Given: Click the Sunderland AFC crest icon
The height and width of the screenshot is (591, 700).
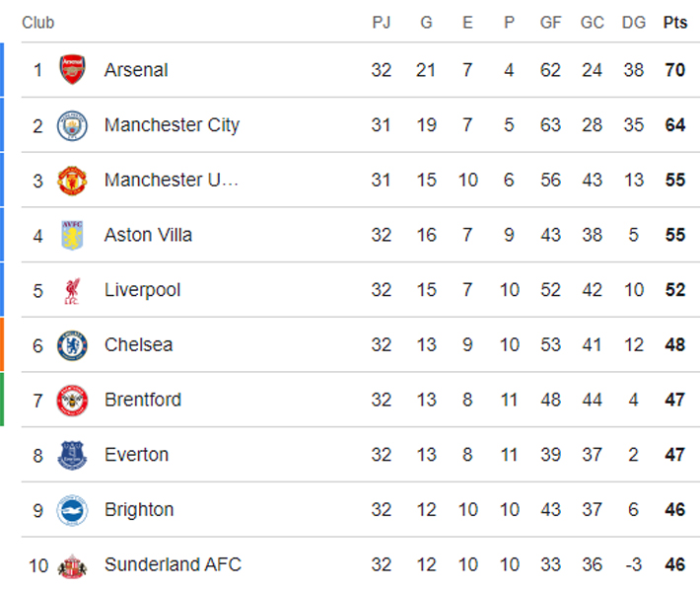Looking at the screenshot, I should [x=72, y=565].
